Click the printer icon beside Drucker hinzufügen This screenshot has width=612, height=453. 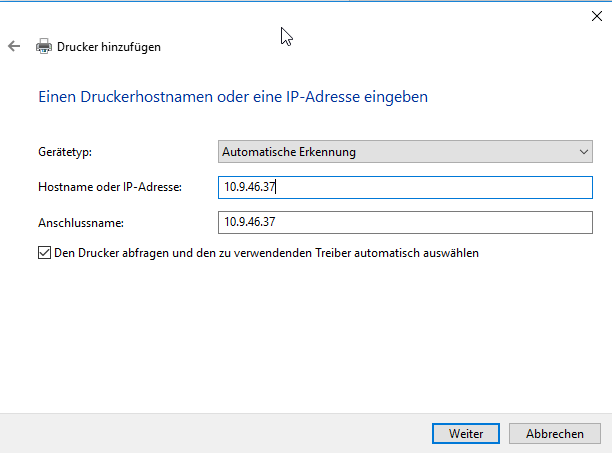point(44,46)
